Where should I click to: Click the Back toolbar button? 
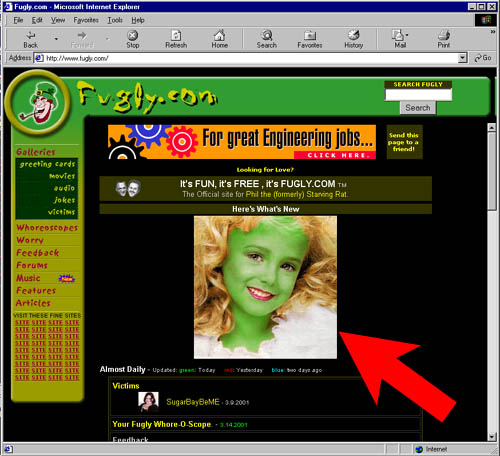pyautogui.click(x=30, y=39)
